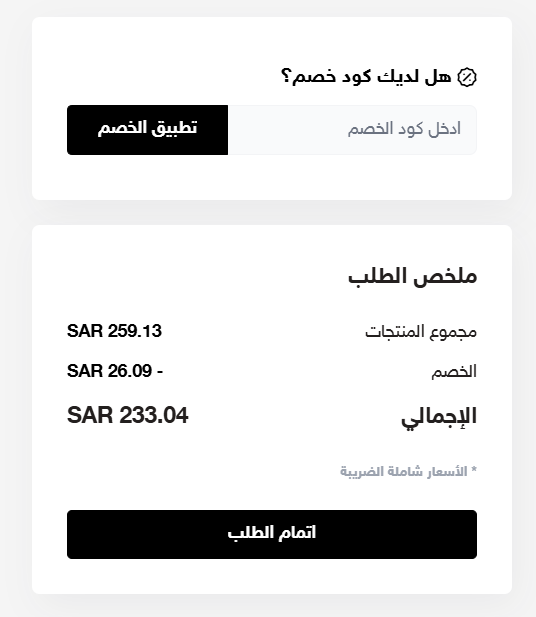Select the SAR 259.13 products subtotal
This screenshot has height=617, width=536.
[x=114, y=331]
